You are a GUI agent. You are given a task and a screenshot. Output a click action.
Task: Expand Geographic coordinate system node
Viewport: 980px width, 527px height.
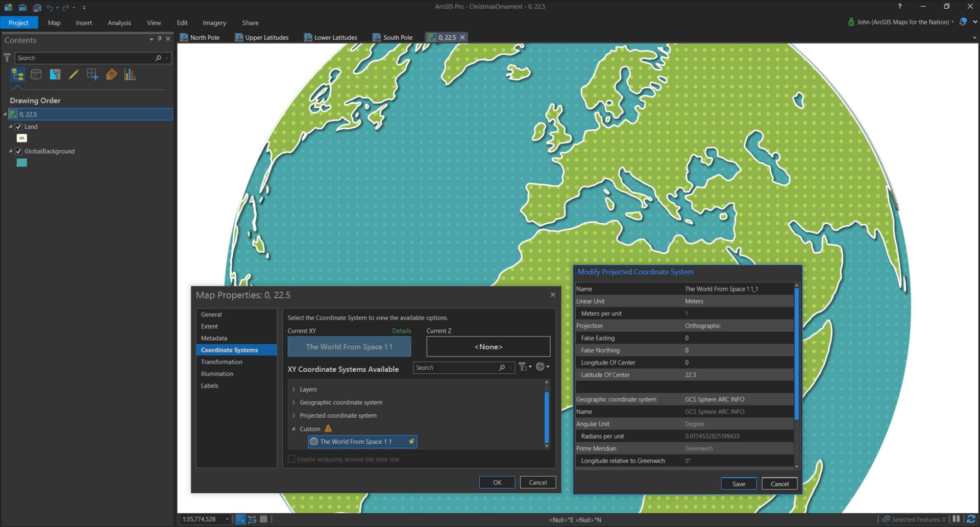coord(294,402)
